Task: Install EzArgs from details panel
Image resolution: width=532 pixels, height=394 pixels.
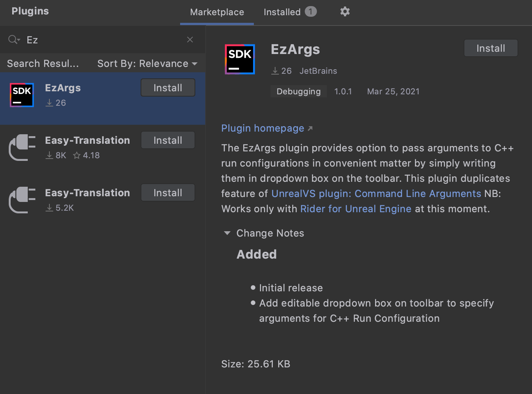Action: coord(491,48)
